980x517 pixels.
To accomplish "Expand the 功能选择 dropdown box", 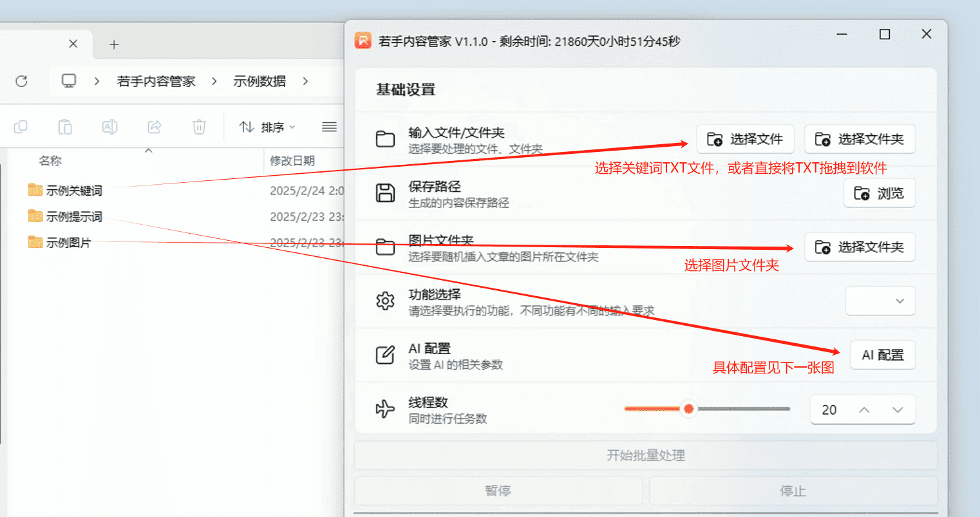I will pos(880,301).
